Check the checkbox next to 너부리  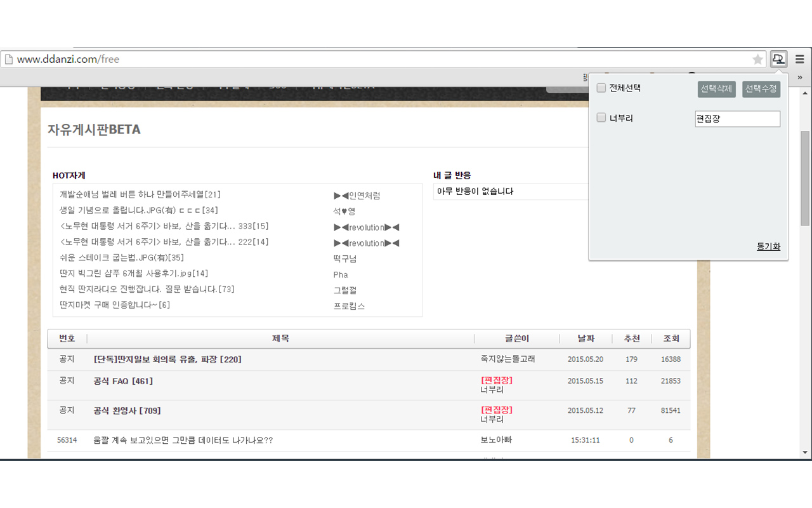pos(601,117)
